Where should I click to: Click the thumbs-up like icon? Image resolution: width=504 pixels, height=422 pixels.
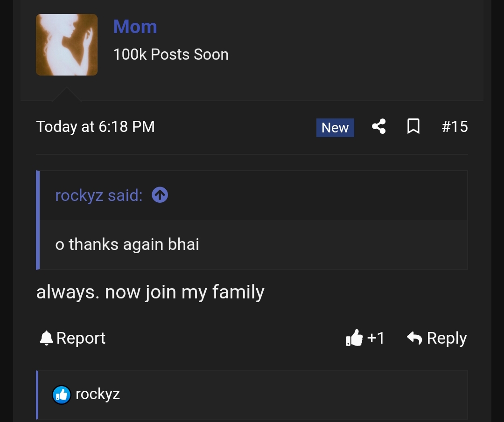pyautogui.click(x=354, y=339)
